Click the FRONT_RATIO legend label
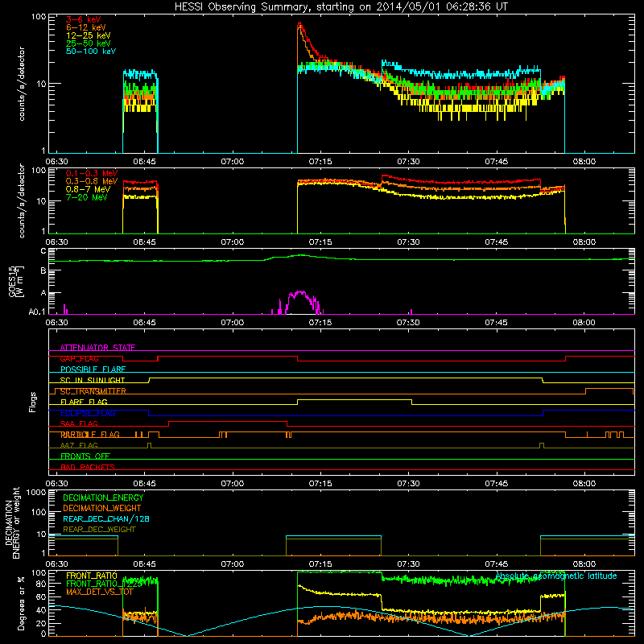The height and width of the screenshot is (644, 644). 92,576
